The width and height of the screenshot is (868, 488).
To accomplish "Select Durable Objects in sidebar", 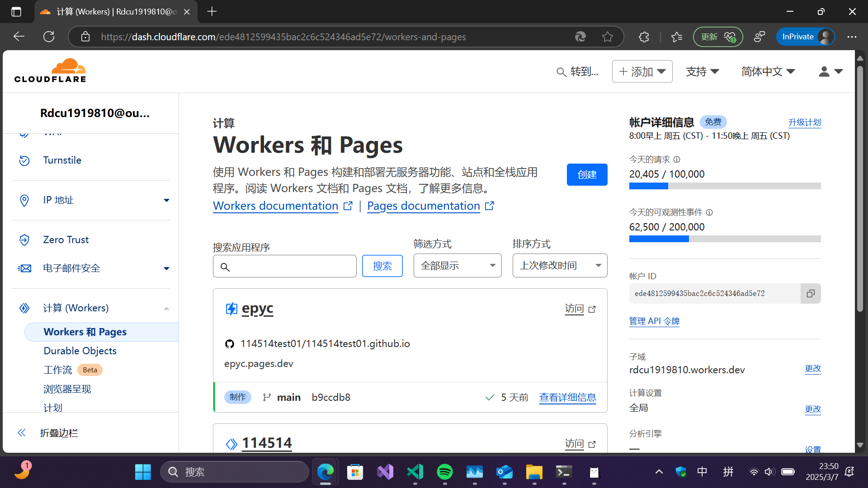I will 80,351.
